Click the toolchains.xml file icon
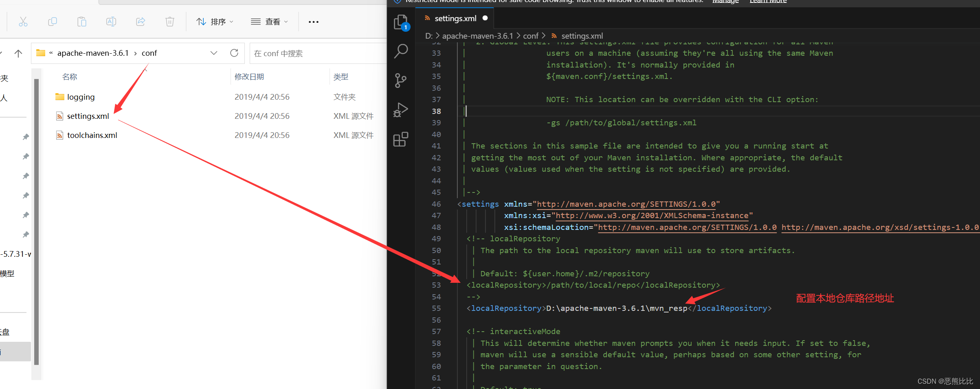 coord(60,135)
